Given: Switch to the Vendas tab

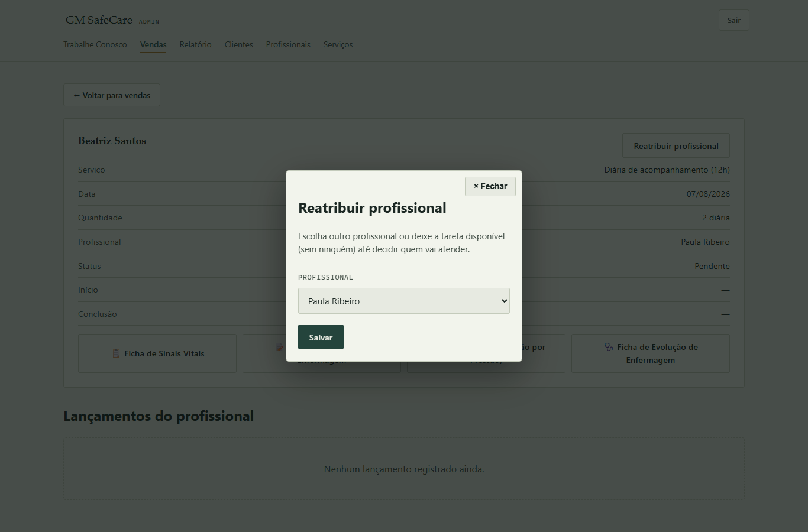Looking at the screenshot, I should (153, 44).
